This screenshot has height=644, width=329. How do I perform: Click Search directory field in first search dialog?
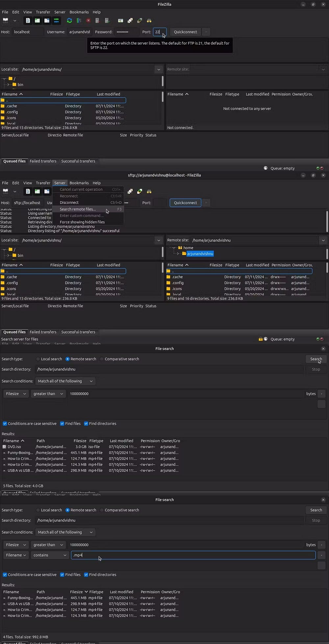pos(169,369)
